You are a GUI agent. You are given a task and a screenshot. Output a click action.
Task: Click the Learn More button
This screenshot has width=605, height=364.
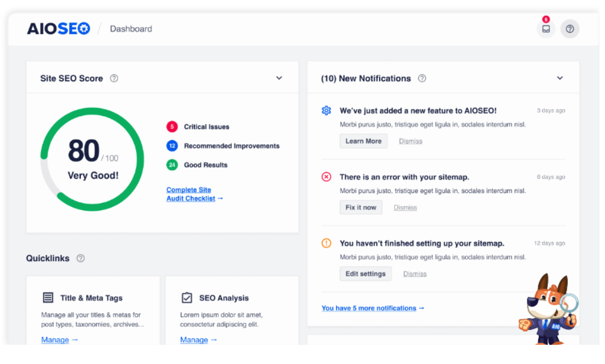[x=364, y=141]
